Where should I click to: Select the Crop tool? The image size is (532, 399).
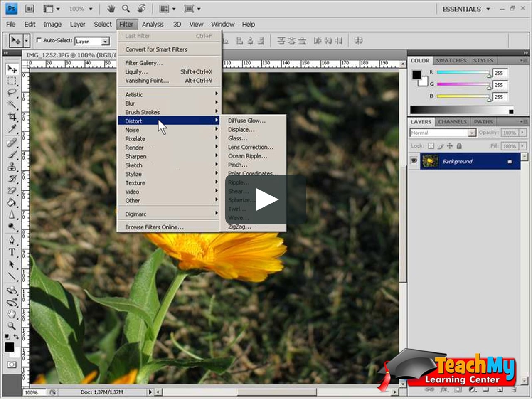point(12,116)
